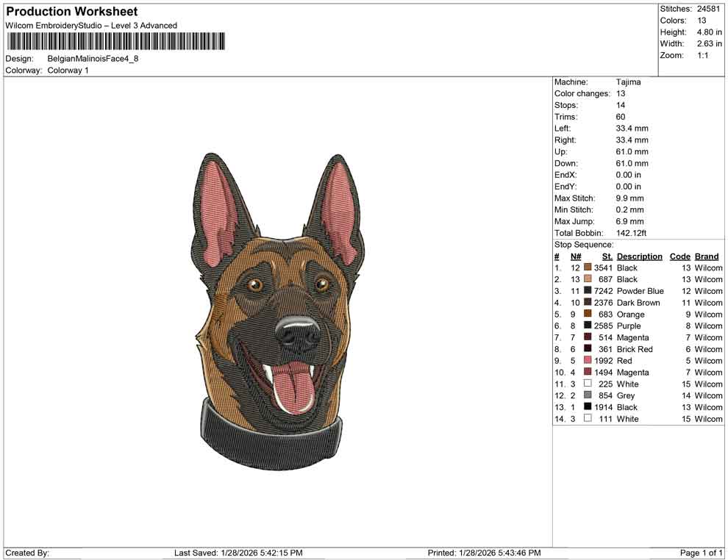Click the Stitches value 24581
The height and width of the screenshot is (560, 728).
coord(708,9)
